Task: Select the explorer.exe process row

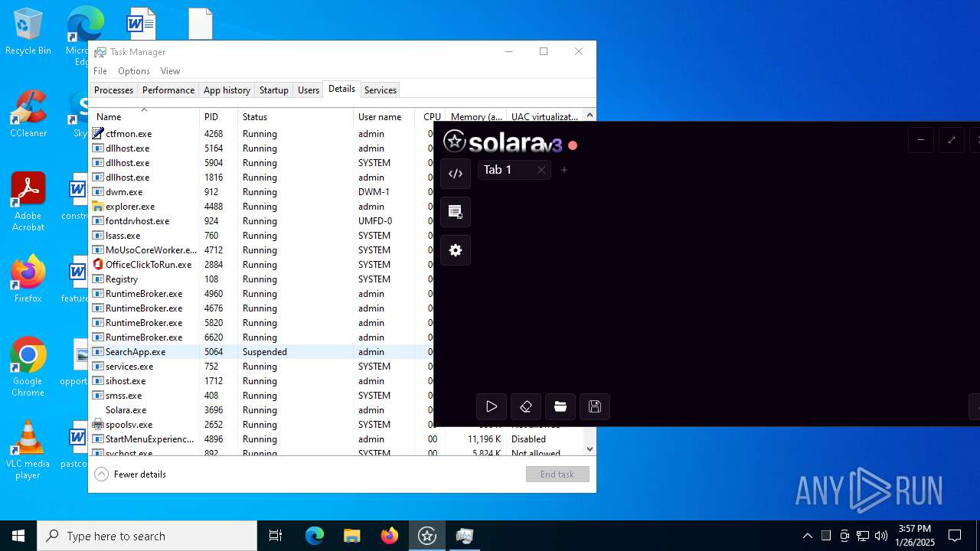Action: click(262, 207)
